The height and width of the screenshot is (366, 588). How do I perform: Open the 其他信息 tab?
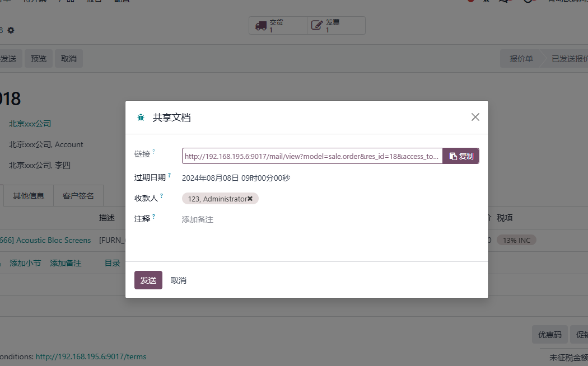pyautogui.click(x=29, y=196)
